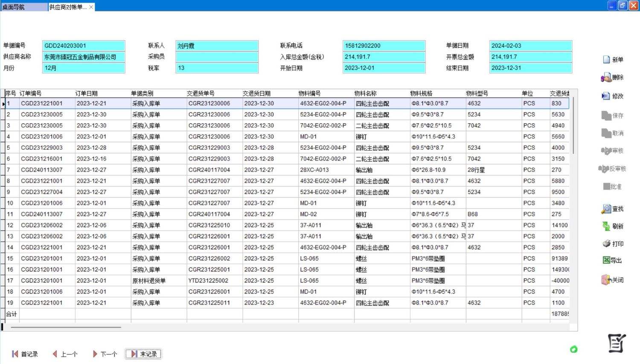Click the 新单 (new document) icon
Screen dimensions: 640x364
(607, 60)
